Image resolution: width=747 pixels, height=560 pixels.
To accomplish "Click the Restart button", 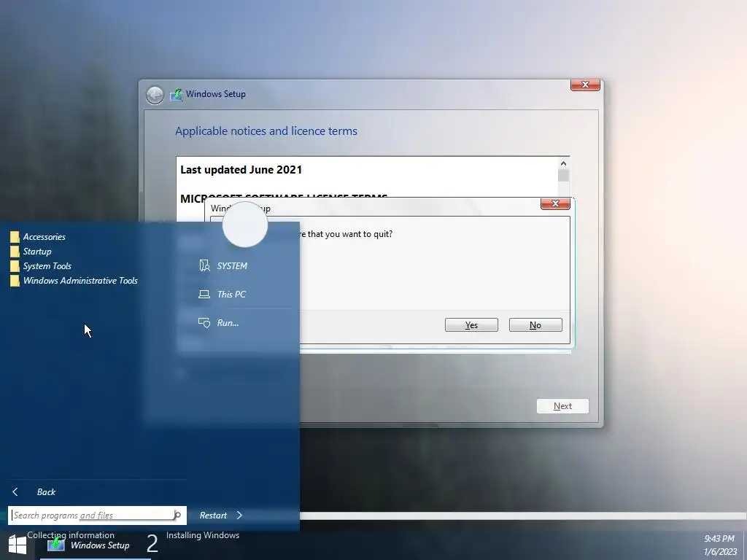I will click(x=213, y=516).
